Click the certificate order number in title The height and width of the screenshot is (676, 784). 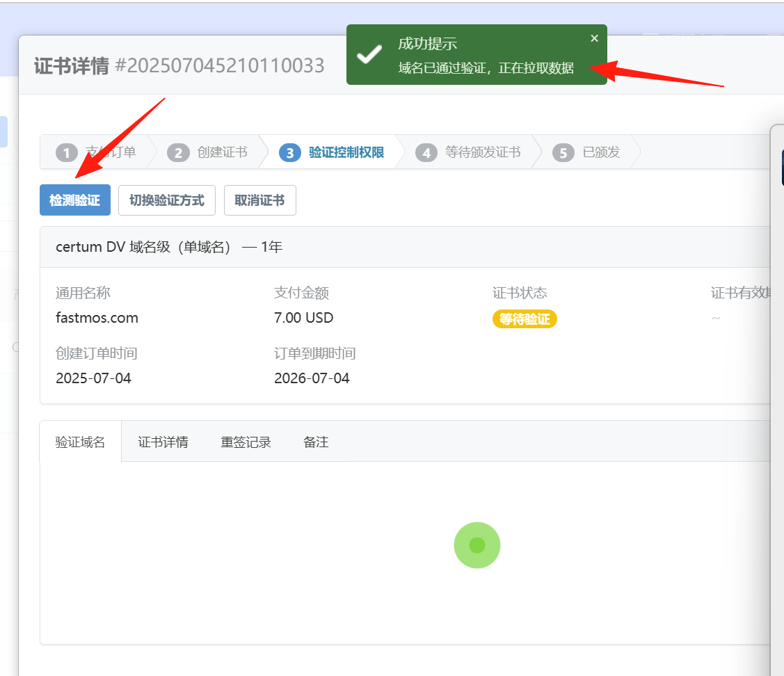[x=220, y=66]
